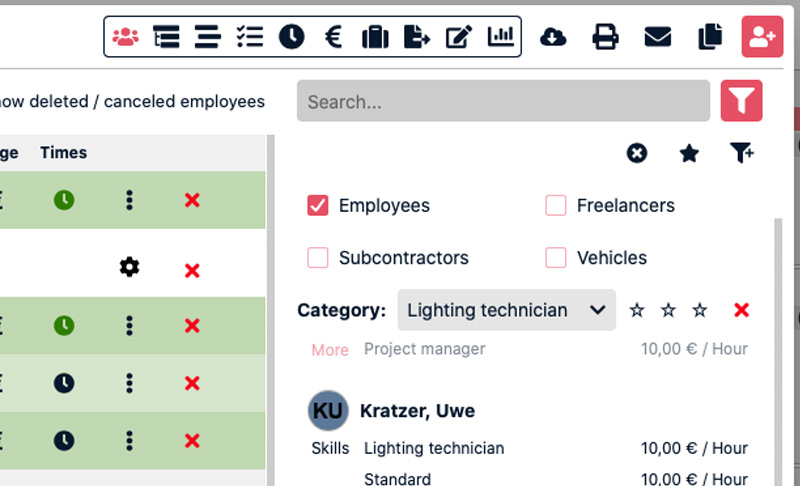800x486 pixels.
Task: Click the red filter funnel button
Action: pyautogui.click(x=741, y=101)
